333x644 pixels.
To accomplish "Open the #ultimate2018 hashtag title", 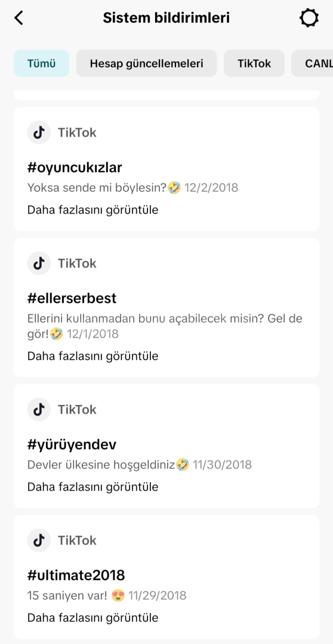I will point(76,575).
